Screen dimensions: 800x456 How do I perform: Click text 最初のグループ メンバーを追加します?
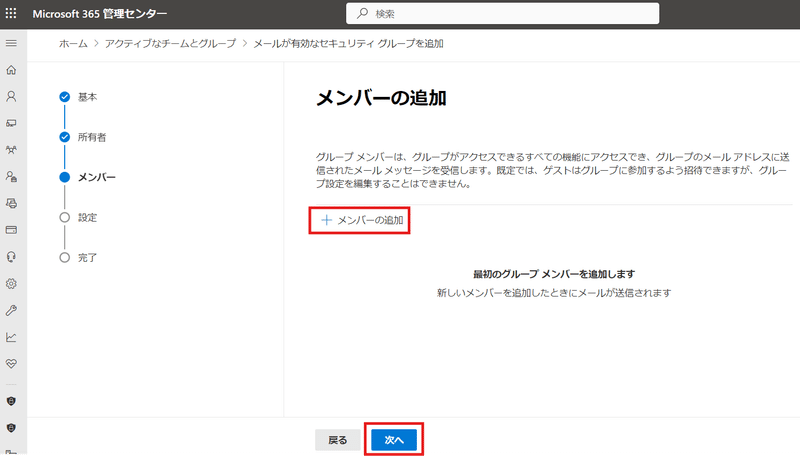point(554,274)
